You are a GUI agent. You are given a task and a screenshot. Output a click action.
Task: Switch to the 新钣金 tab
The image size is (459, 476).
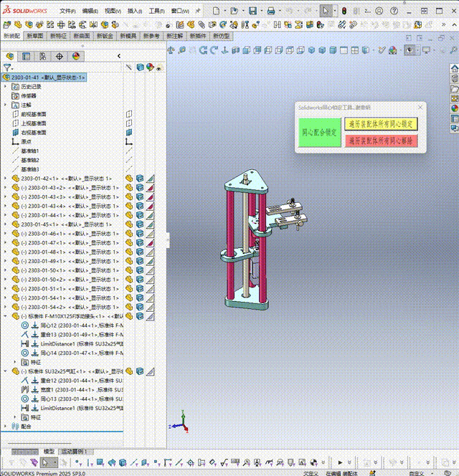[x=105, y=36]
